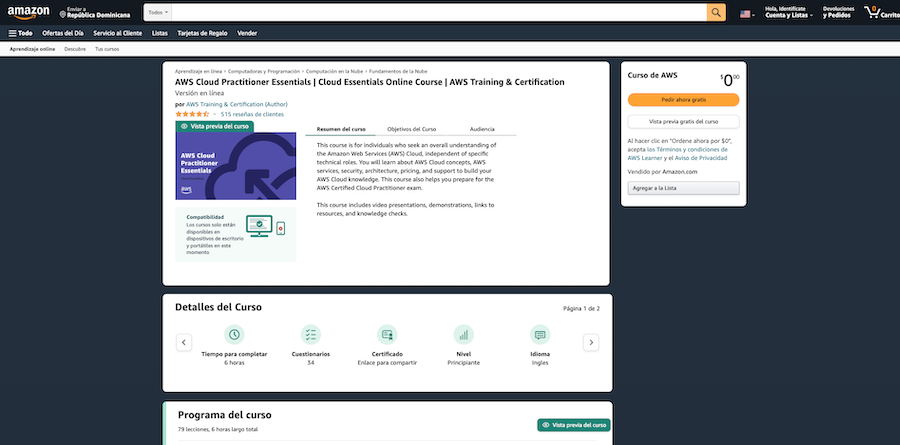Click in the Amazon search input field
This screenshot has width=900, height=445.
(439, 13)
